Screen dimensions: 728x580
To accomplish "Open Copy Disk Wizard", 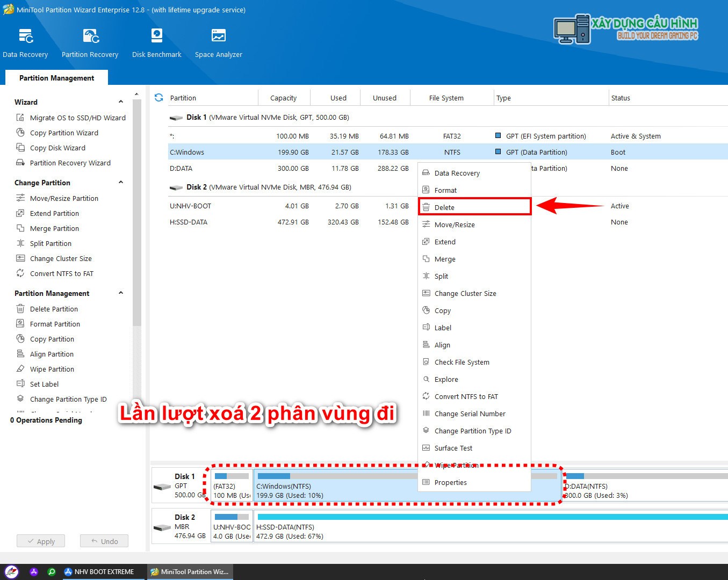I will pos(51,148).
